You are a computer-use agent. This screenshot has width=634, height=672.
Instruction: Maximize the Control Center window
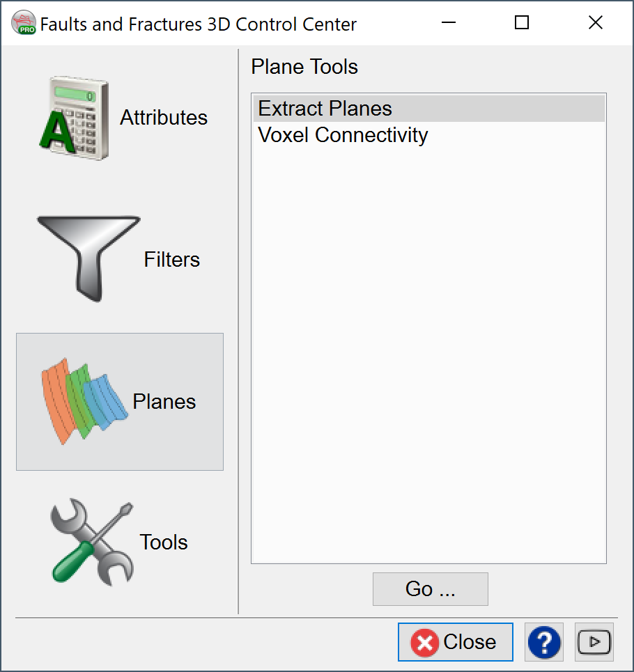[522, 23]
